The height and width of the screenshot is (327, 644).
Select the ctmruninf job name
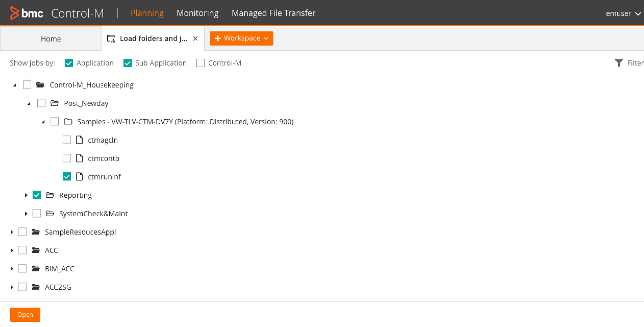104,177
